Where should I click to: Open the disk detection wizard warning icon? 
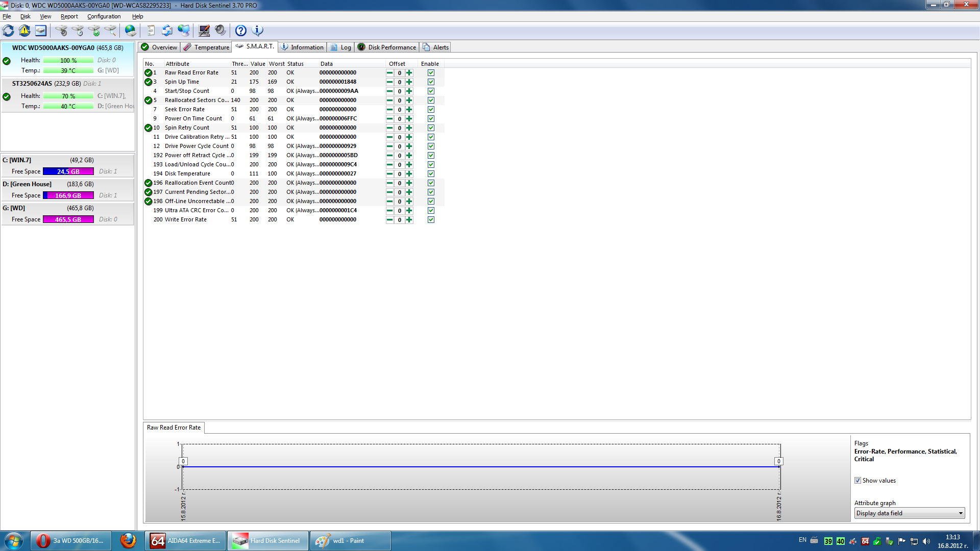(x=24, y=31)
